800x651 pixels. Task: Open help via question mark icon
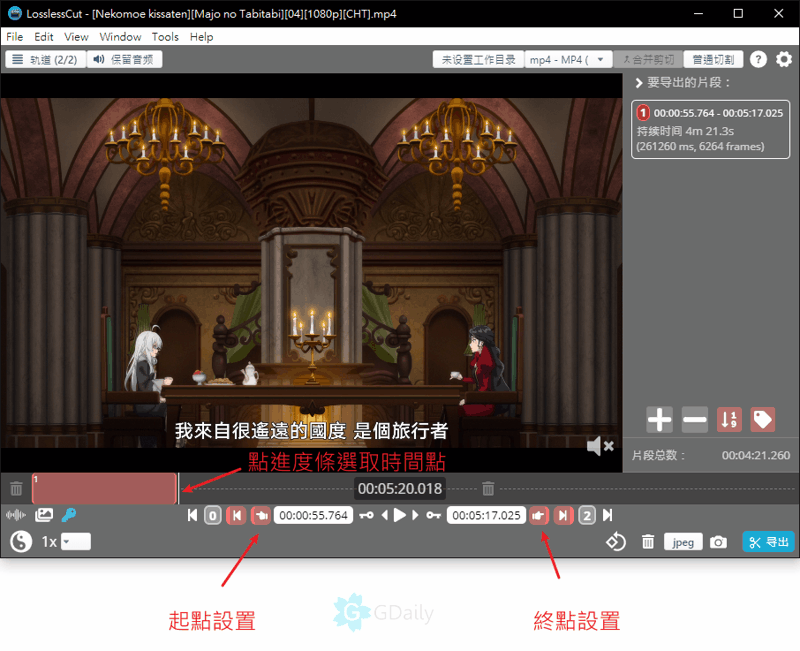point(758,59)
